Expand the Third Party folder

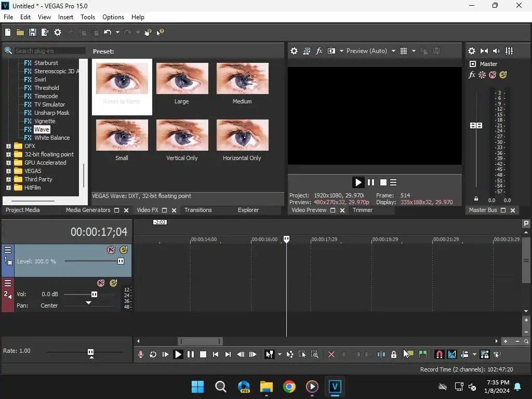tap(8, 179)
